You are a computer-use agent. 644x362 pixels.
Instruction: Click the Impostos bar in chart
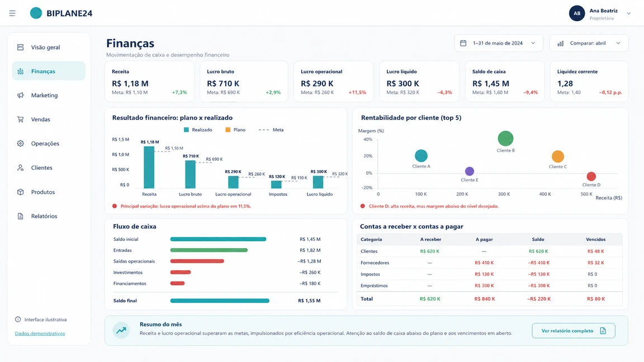[x=276, y=185]
